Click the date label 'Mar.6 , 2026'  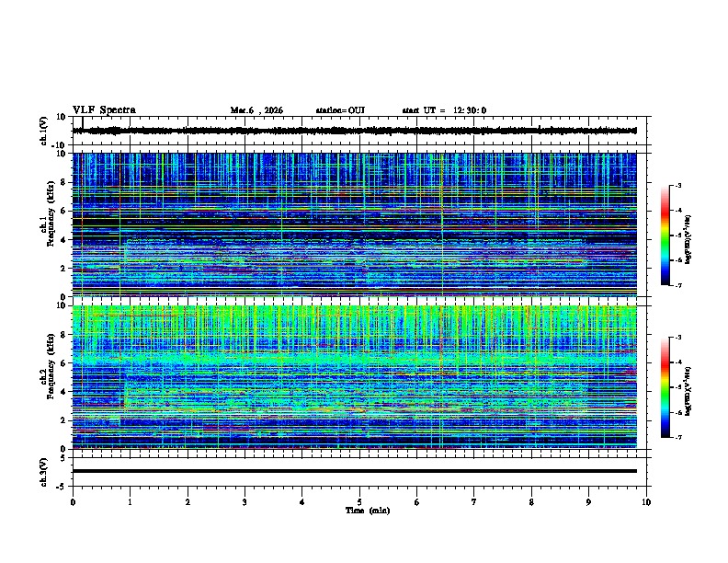pyautogui.click(x=256, y=110)
